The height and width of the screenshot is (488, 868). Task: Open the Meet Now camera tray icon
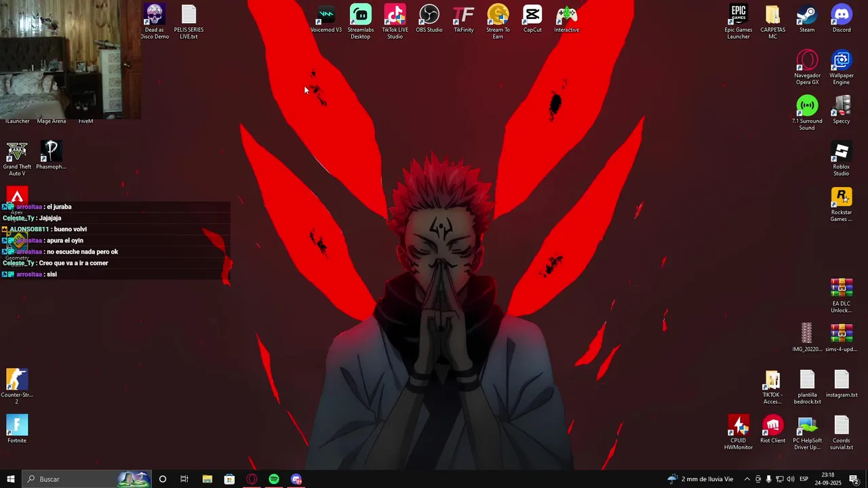tap(758, 479)
